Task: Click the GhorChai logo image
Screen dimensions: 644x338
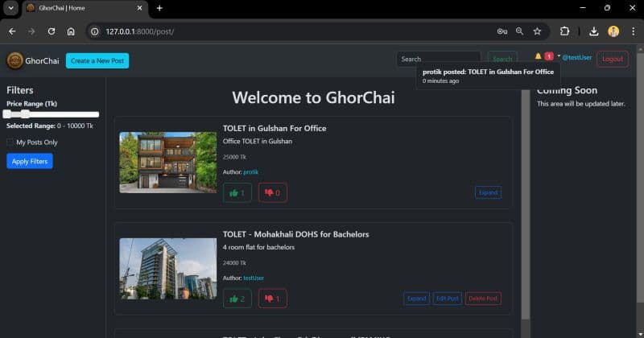Action: click(14, 61)
